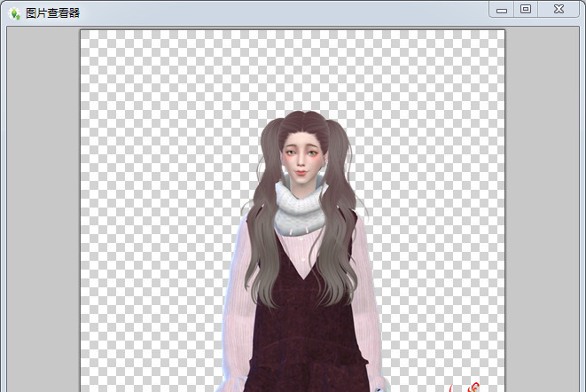Image resolution: width=586 pixels, height=392 pixels.
Task: Click the 图片查看器 title text
Action: pyautogui.click(x=53, y=13)
